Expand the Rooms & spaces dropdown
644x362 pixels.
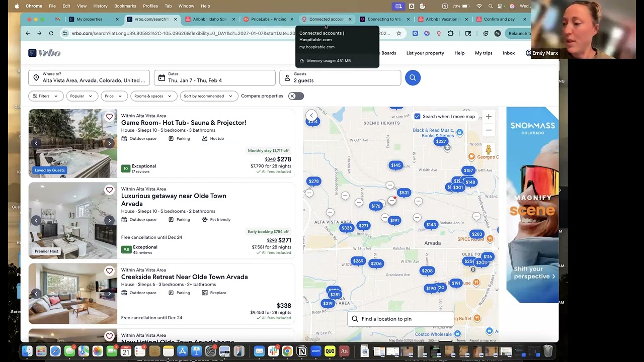point(153,96)
